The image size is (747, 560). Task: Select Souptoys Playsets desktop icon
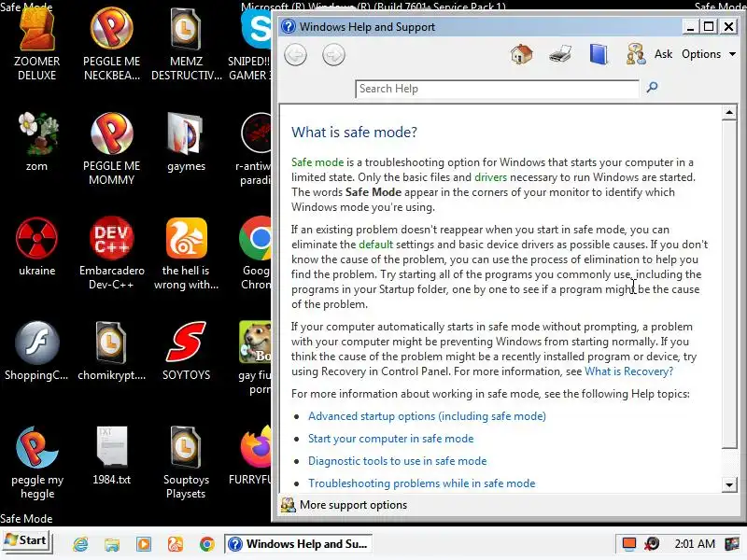[186, 462]
